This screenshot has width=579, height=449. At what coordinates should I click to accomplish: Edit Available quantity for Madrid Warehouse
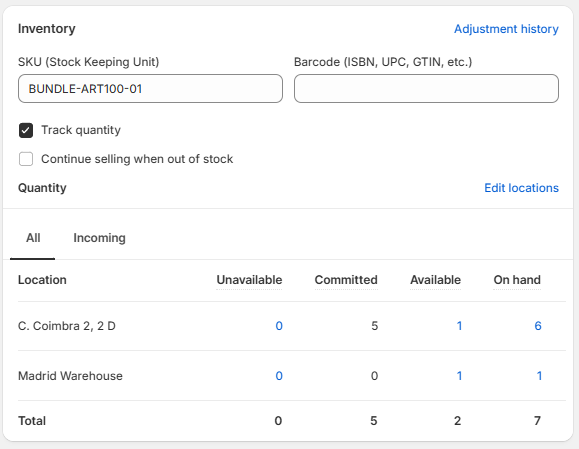(459, 376)
